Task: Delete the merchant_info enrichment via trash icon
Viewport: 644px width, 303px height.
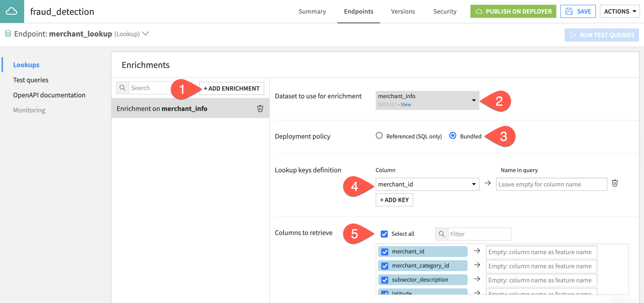Action: pyautogui.click(x=260, y=108)
